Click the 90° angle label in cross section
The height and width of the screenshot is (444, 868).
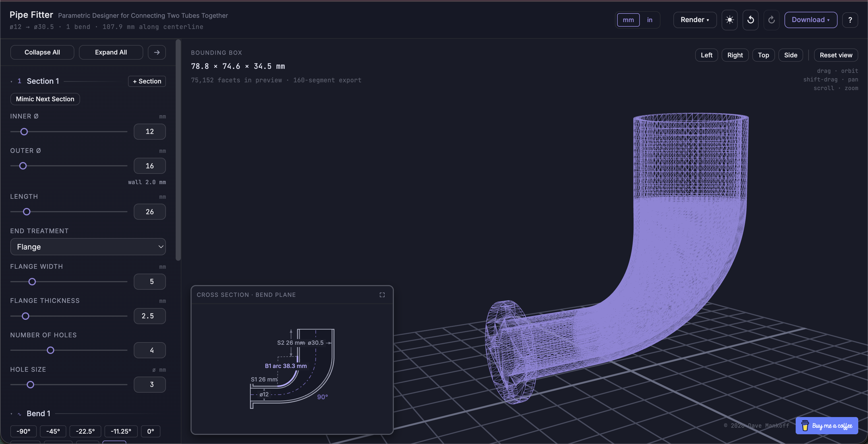point(322,397)
